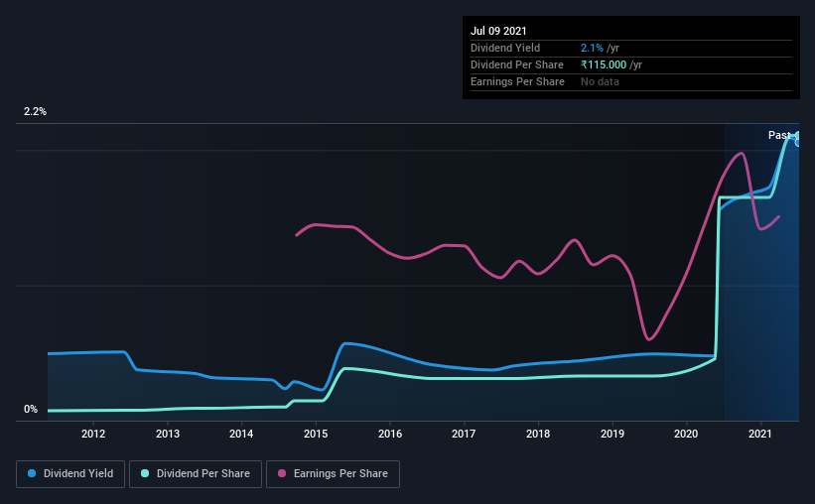This screenshot has height=504, width=815.
Task: Click the 2.1% dividend yield value
Action: click(592, 48)
